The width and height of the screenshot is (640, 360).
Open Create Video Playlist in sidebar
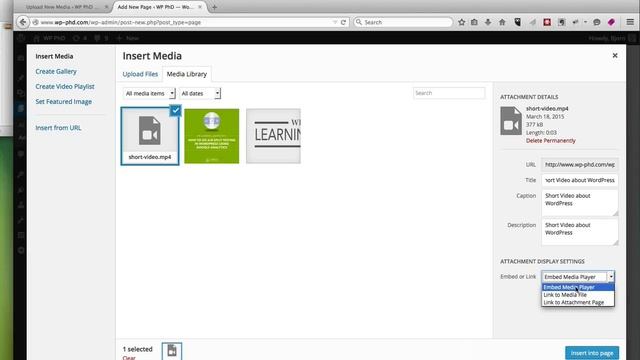pyautogui.click(x=65, y=87)
